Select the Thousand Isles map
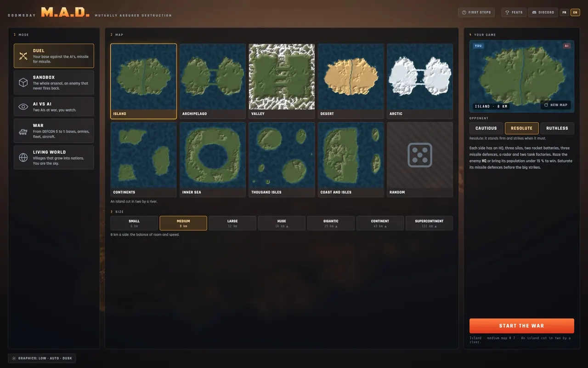The width and height of the screenshot is (588, 368). pos(282,160)
